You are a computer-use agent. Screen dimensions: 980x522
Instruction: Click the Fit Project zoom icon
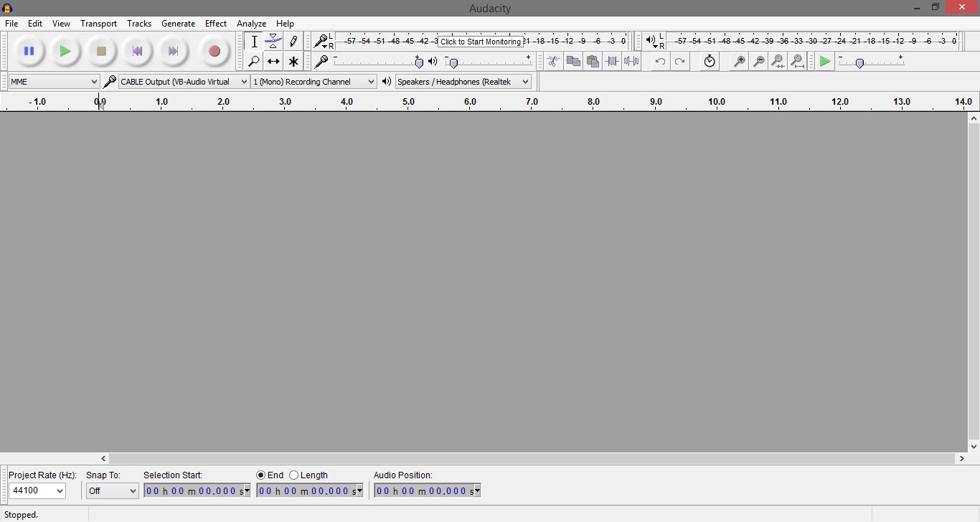tap(797, 62)
